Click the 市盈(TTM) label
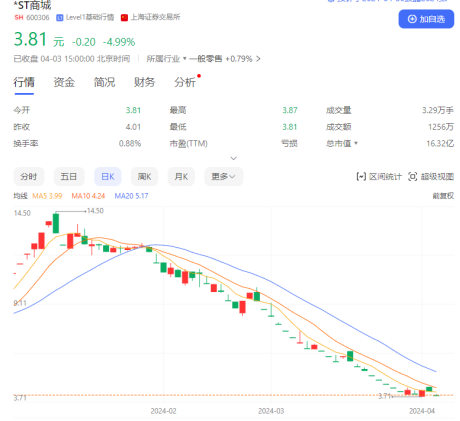Image resolution: width=460 pixels, height=421 pixels. coord(189,143)
